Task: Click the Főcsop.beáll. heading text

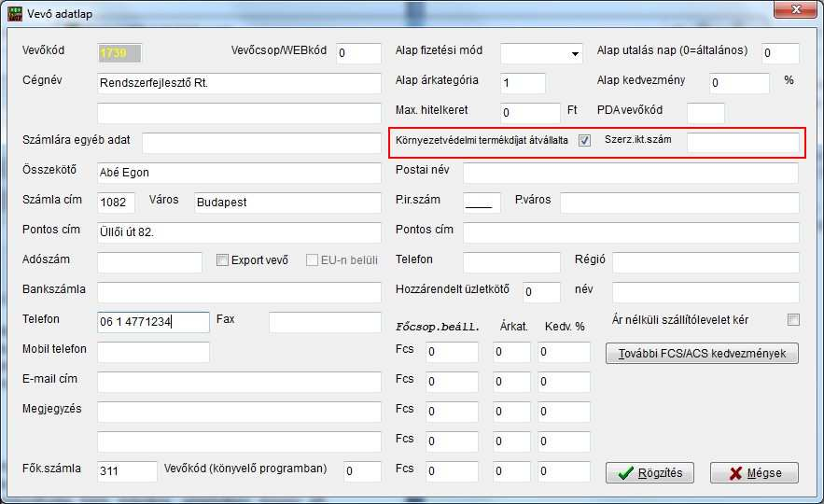Action: coord(438,327)
